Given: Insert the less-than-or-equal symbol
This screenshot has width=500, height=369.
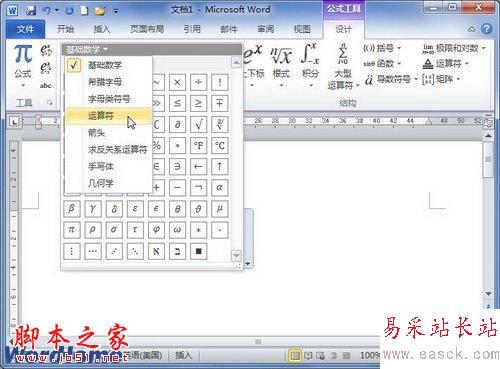Looking at the screenshot, I should (177, 103).
